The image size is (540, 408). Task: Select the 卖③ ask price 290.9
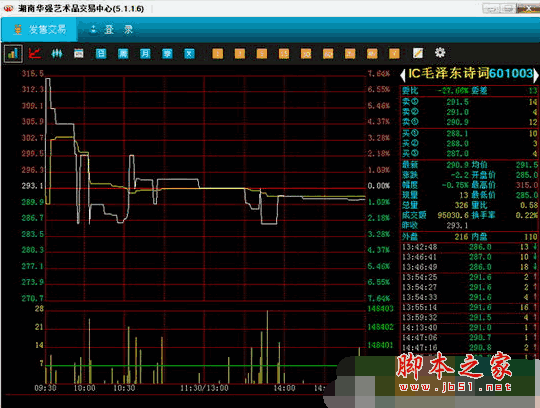[457, 122]
